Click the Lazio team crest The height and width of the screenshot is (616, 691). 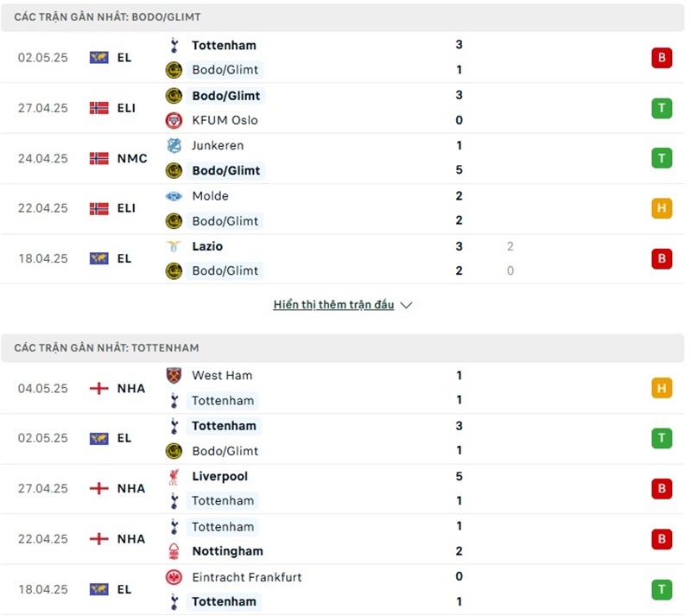[x=174, y=246]
